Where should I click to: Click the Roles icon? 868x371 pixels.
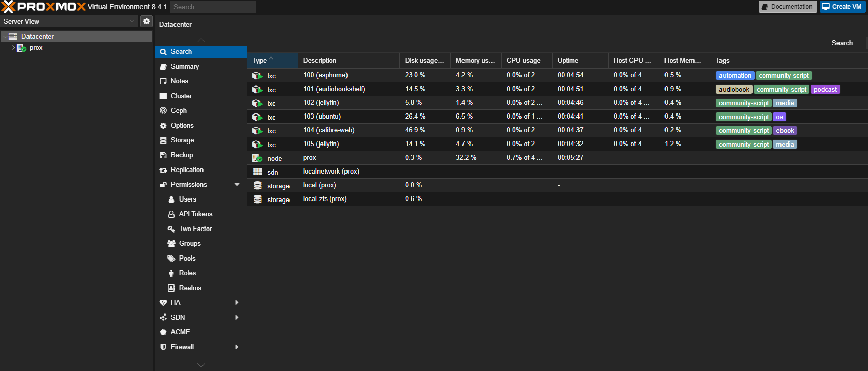tap(171, 273)
